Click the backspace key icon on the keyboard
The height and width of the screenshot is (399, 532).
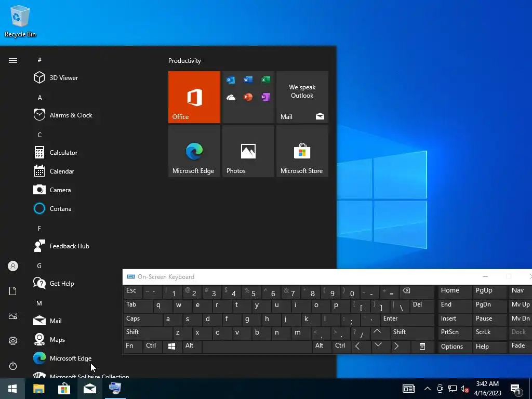pos(417,291)
